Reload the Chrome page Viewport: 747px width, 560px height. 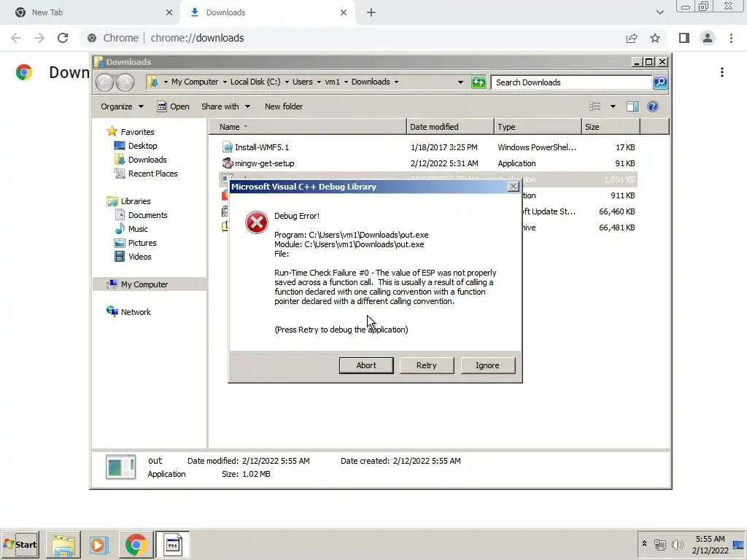(x=63, y=38)
